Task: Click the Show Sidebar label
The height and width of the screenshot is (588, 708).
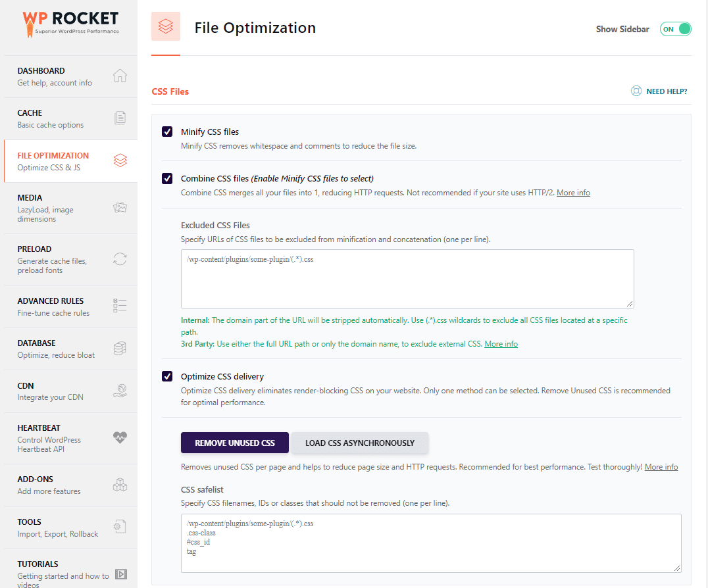Action: [622, 29]
